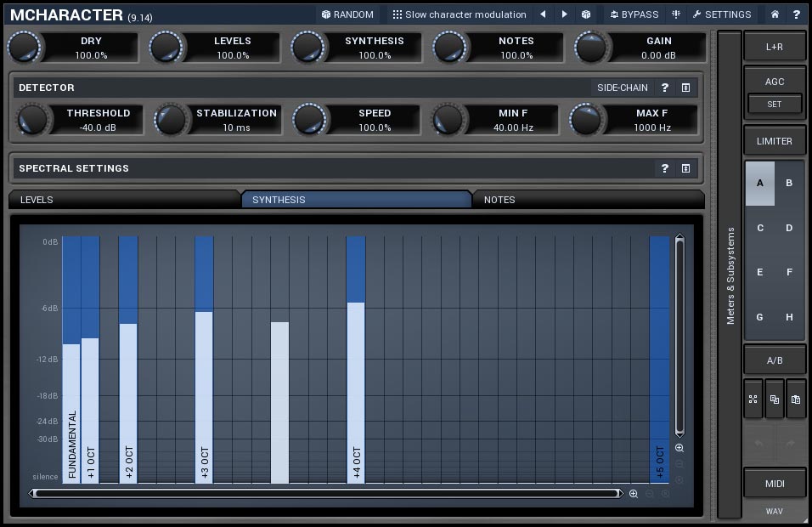Open Detector section help question mark
The height and width of the screenshot is (527, 812).
(665, 88)
